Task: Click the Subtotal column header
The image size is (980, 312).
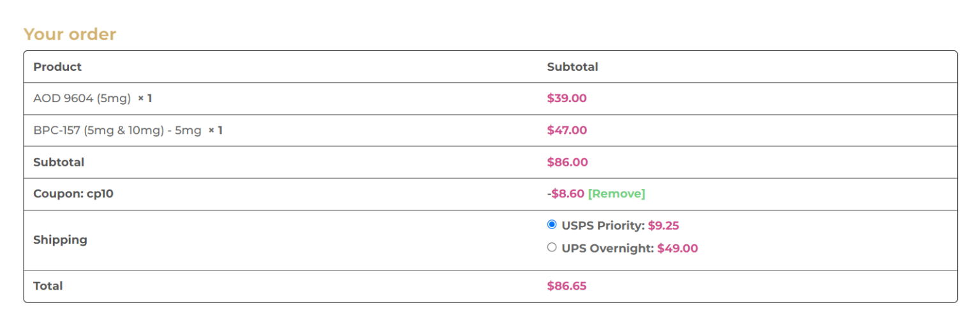Action: click(x=572, y=66)
